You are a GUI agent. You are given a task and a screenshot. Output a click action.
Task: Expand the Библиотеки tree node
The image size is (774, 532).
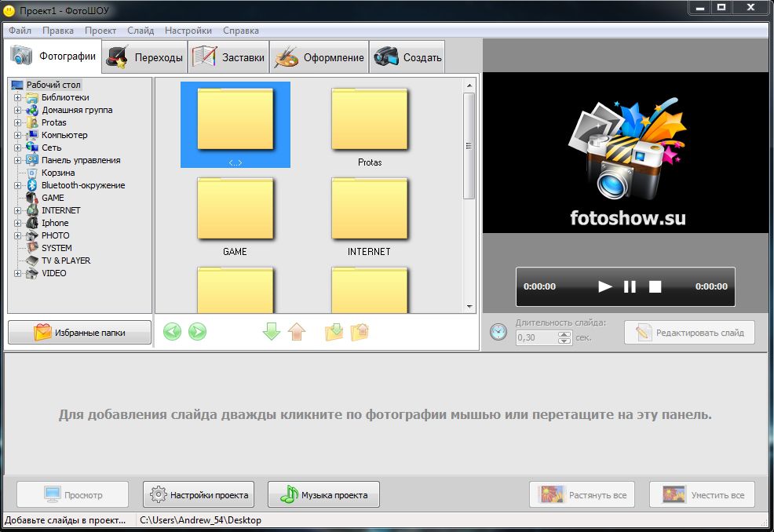(18, 97)
